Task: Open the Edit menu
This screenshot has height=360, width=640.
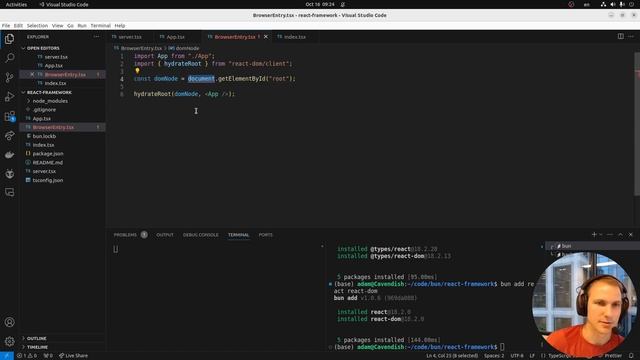Action: 18,25
